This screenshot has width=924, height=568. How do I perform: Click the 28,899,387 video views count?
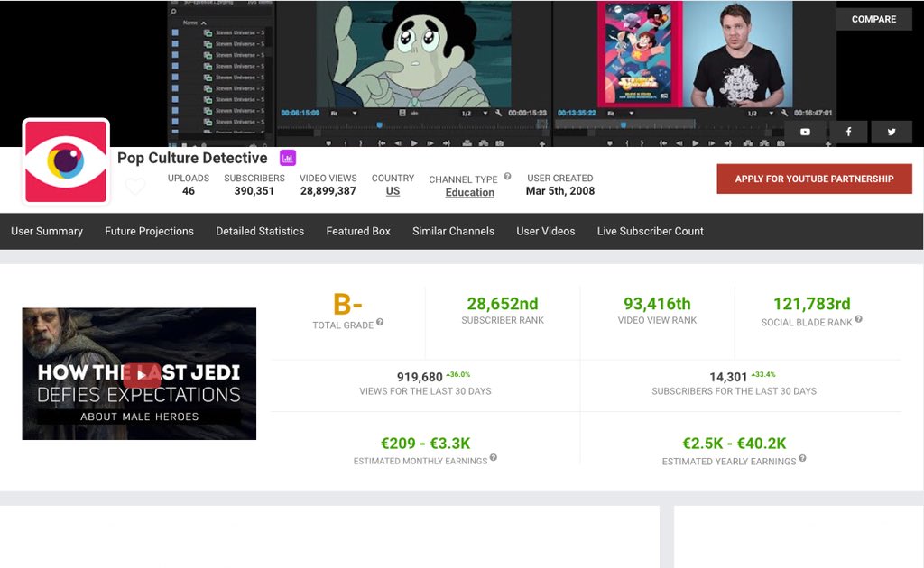pyautogui.click(x=328, y=191)
